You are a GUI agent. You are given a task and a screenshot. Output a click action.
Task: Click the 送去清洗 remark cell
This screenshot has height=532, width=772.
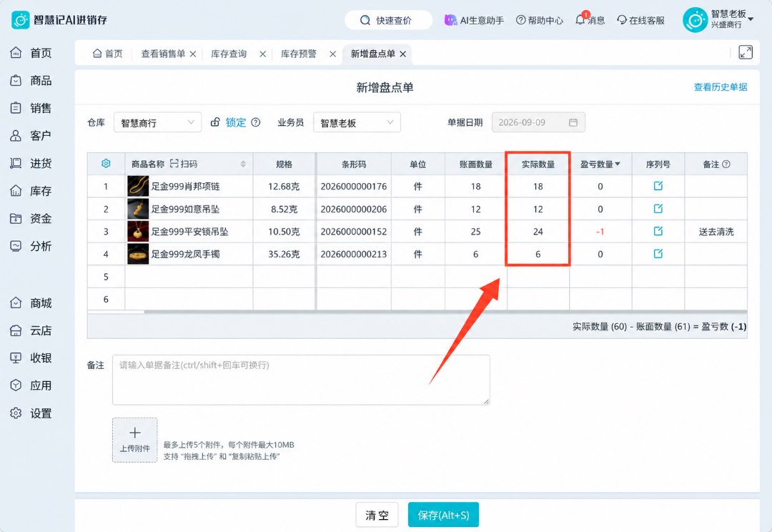(716, 232)
